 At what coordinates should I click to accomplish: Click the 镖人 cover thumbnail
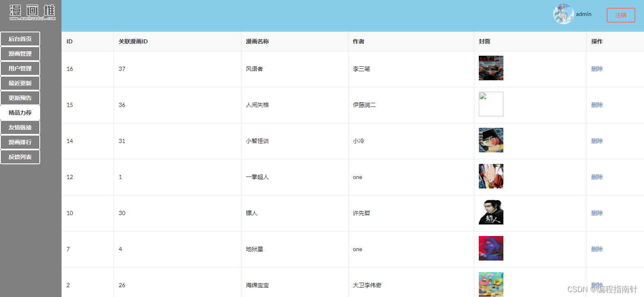click(x=491, y=212)
